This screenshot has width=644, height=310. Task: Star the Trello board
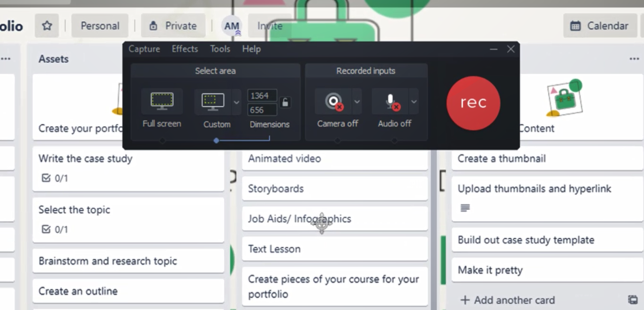coord(47,26)
